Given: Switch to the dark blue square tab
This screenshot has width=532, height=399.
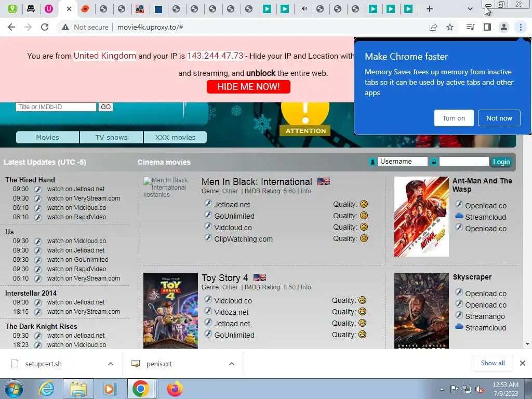Looking at the screenshot, I should [x=158, y=9].
